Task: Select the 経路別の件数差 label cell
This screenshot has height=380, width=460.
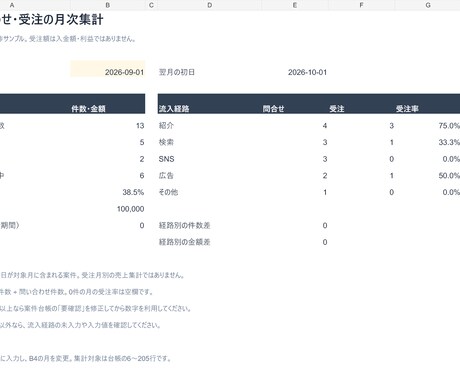Action: [x=184, y=226]
